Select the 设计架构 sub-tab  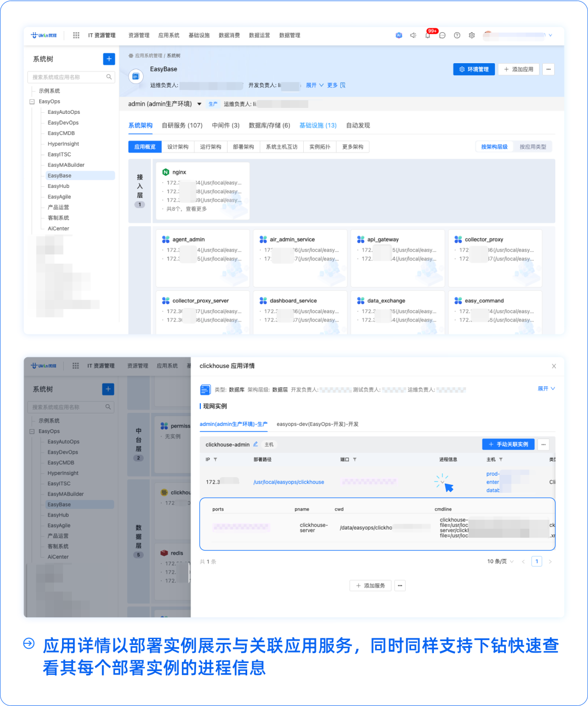coord(178,147)
